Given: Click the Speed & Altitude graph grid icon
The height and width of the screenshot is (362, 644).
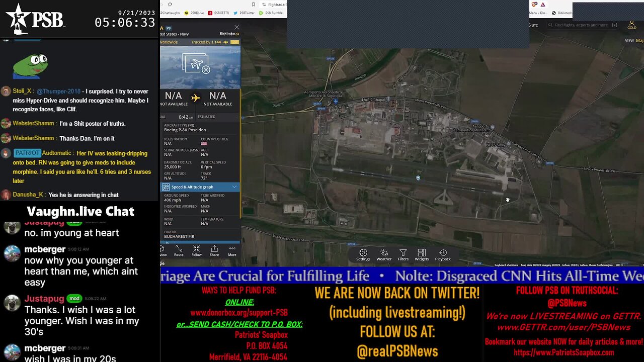Looking at the screenshot, I should [x=166, y=187].
